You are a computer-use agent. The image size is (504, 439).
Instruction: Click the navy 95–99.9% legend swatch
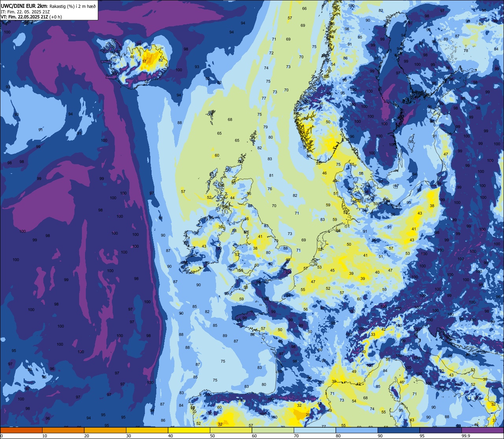coord(441,430)
